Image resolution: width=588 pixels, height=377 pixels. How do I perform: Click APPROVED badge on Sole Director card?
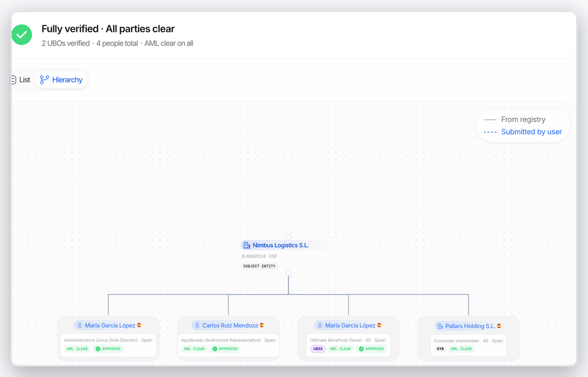(x=108, y=349)
